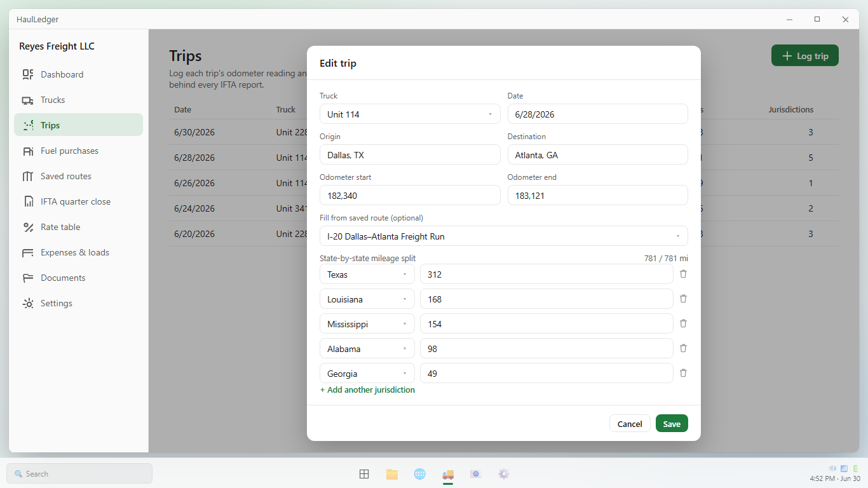This screenshot has width=868, height=488.
Task: Delete the Georgia mileage row
Action: coord(683,373)
